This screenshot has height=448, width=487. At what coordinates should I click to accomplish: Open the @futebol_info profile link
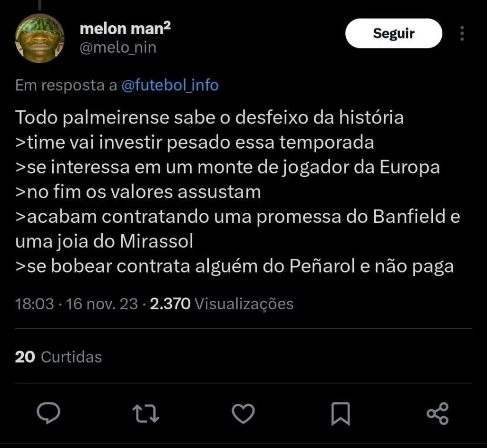coord(170,86)
